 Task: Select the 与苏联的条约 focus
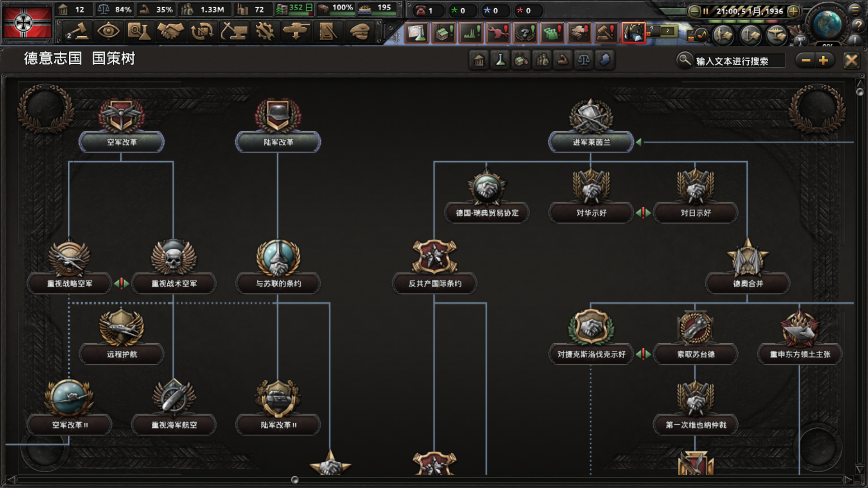(x=278, y=267)
